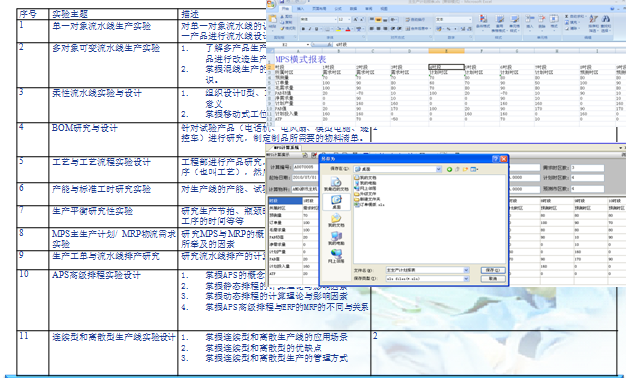The width and height of the screenshot is (626, 378).
Task: Open Cell Styles in Excel ribbon
Action: click(515, 23)
